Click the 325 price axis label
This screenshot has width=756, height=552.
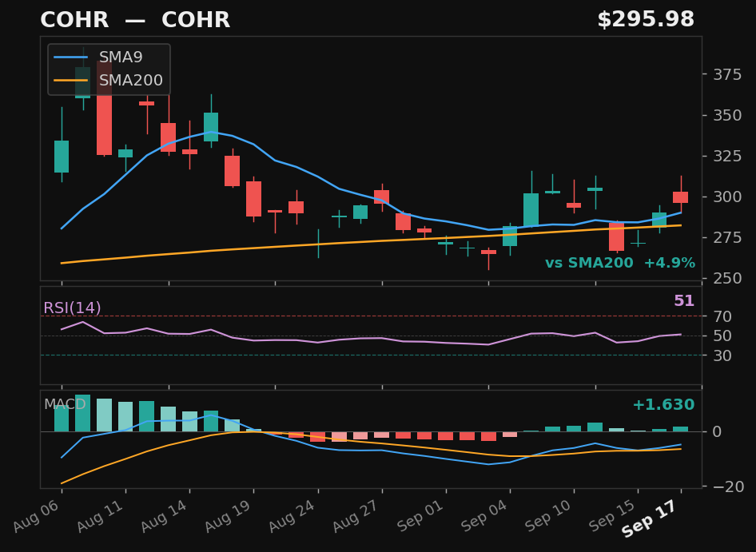[x=727, y=157]
